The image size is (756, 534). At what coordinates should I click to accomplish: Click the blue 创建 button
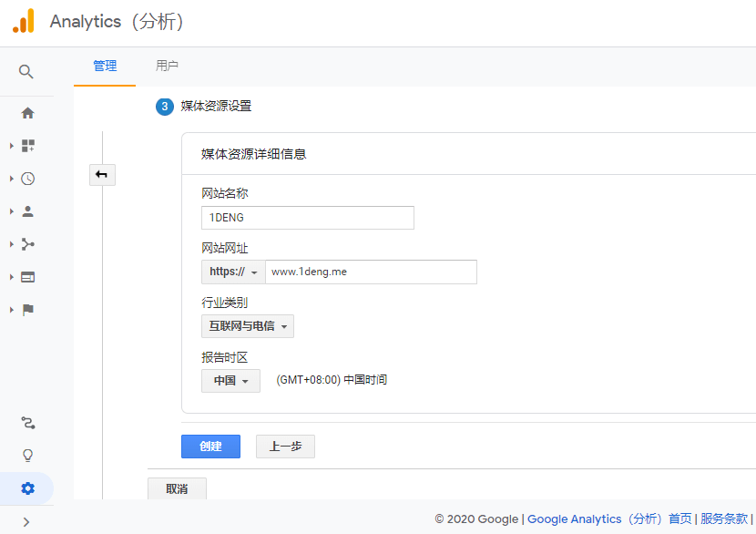click(x=210, y=447)
